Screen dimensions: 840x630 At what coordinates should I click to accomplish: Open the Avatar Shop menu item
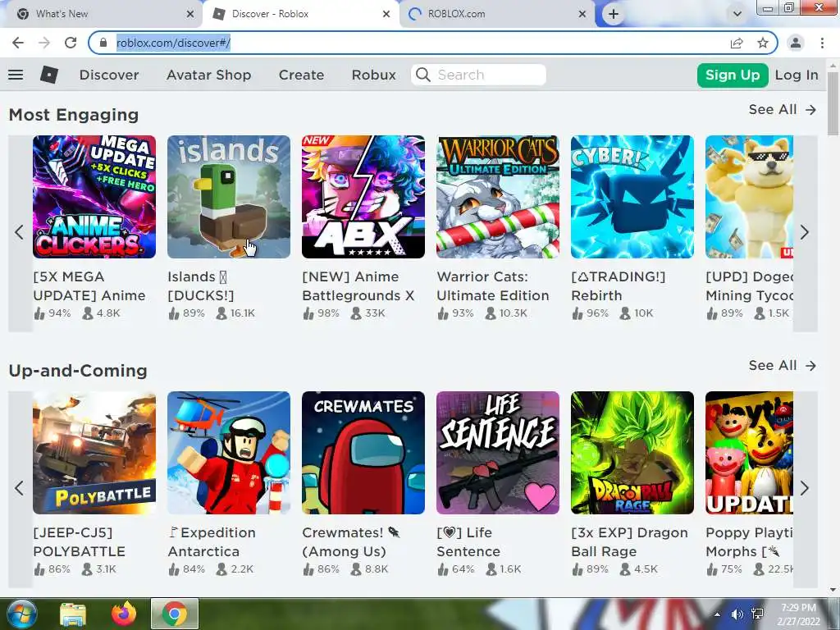click(208, 75)
